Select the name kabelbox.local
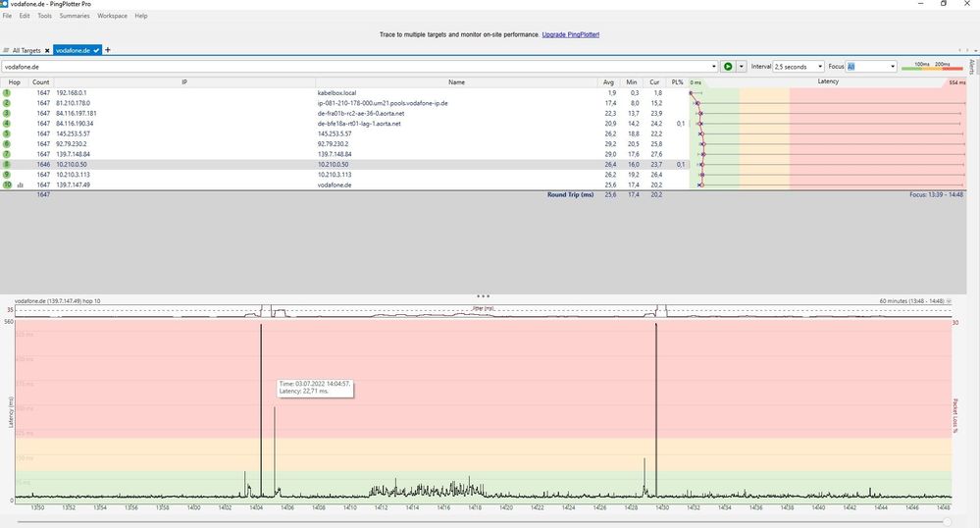Screen dimensions: 980x528 [x=336, y=92]
